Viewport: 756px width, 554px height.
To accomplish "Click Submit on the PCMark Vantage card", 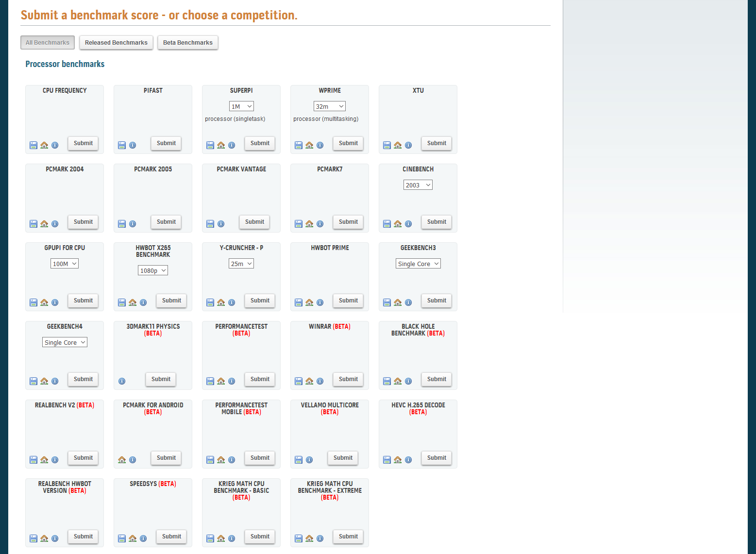I will coord(254,222).
